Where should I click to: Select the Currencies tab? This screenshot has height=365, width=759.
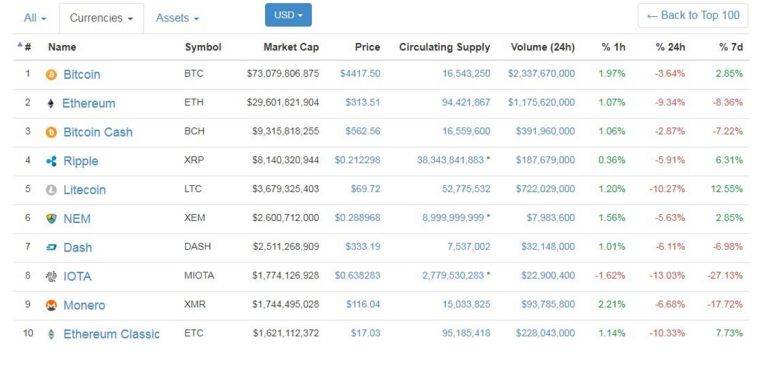pos(101,18)
